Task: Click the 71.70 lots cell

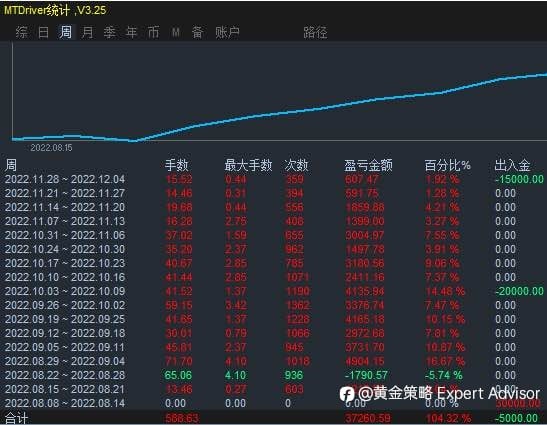Action: (x=179, y=361)
